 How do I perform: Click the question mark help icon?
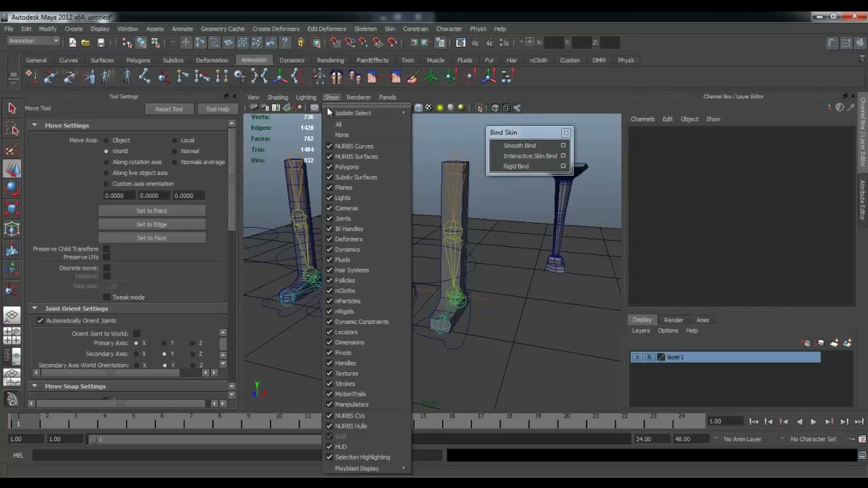coord(285,43)
